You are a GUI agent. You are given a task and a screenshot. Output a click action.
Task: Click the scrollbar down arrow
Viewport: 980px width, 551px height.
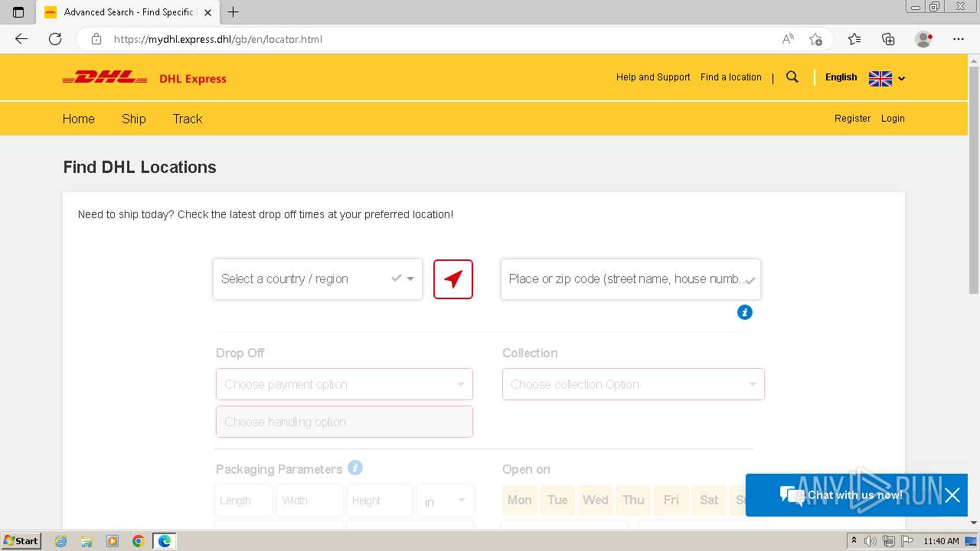click(974, 523)
